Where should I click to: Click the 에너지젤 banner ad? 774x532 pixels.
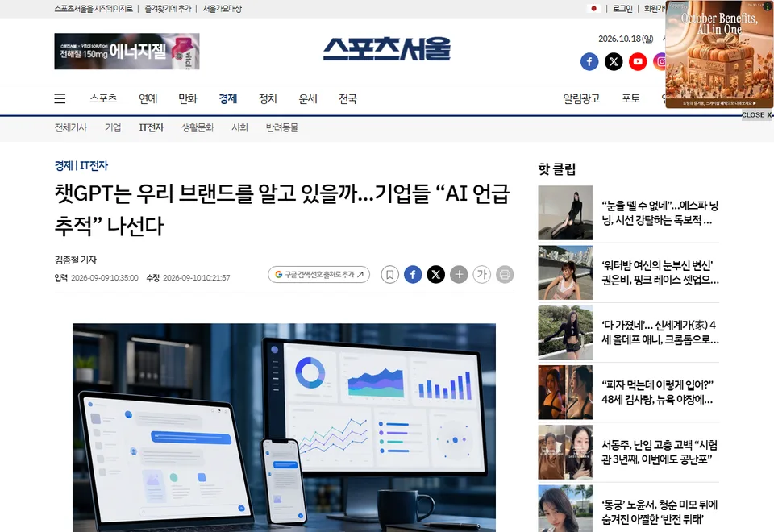pos(127,52)
